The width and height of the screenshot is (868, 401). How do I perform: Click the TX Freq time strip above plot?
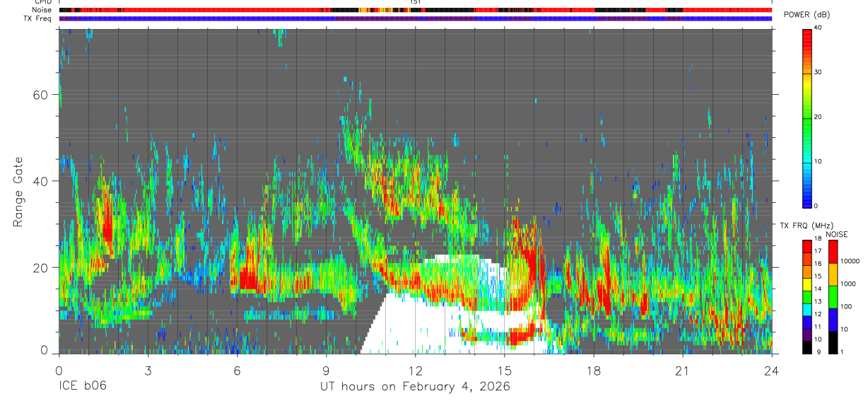[415, 18]
